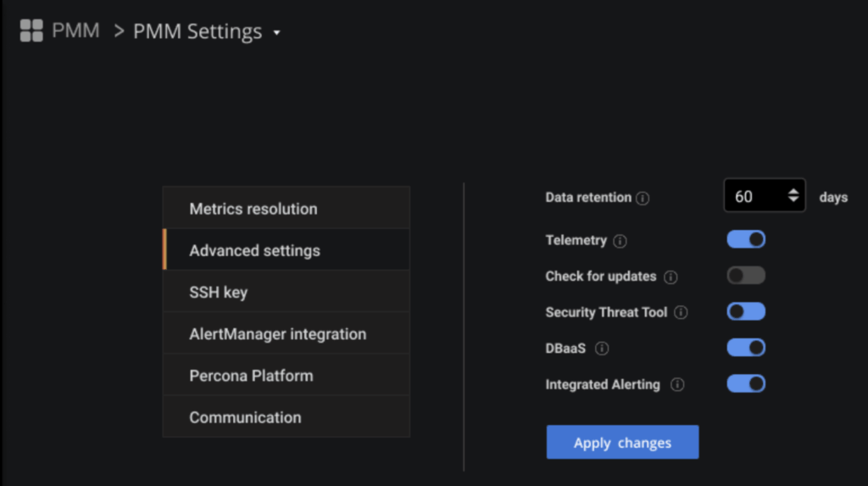
Task: Enable the Check for updates toggle
Action: pyautogui.click(x=746, y=276)
